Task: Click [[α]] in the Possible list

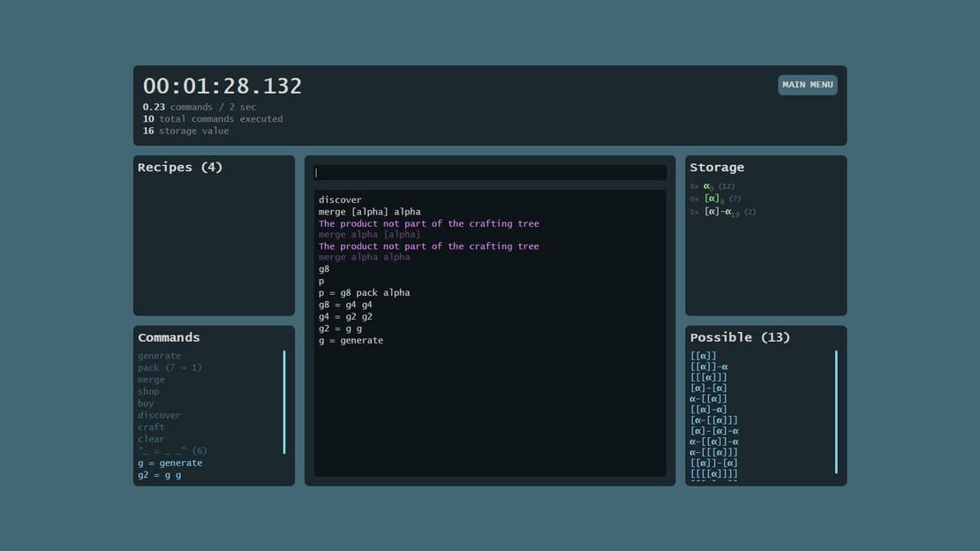Action: 703,356
